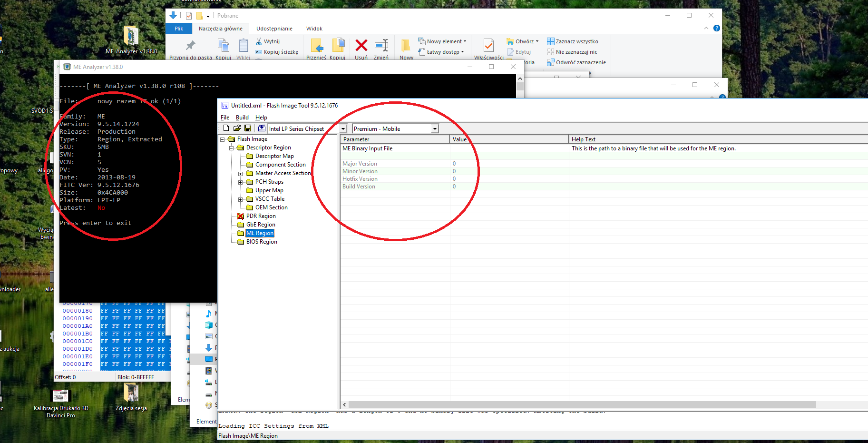This screenshot has height=443, width=868.
Task: Click Odwróć zaznaczenie in Explorer
Action: [576, 62]
